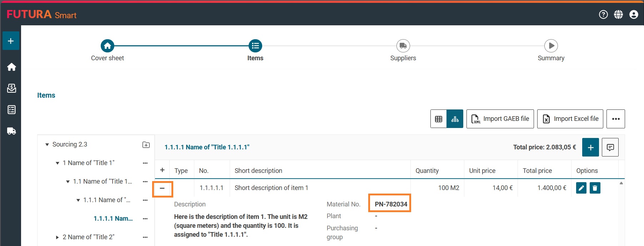The image size is (644, 246).
Task: Collapse the Sourcing 2.3 root node
Action: pyautogui.click(x=47, y=145)
